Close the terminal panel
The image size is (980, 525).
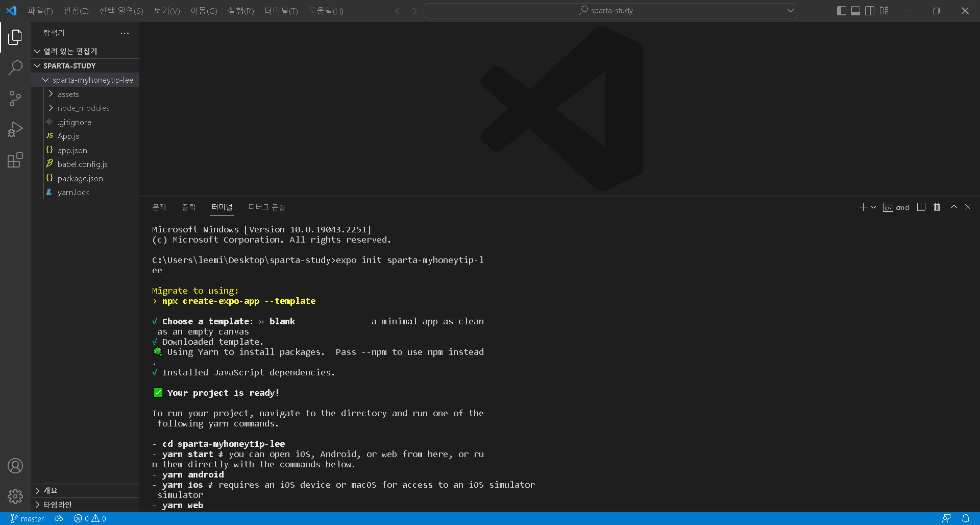pos(968,207)
